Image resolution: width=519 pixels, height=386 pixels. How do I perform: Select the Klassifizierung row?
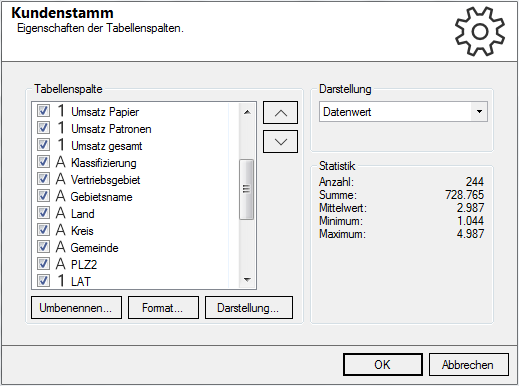pyautogui.click(x=133, y=162)
